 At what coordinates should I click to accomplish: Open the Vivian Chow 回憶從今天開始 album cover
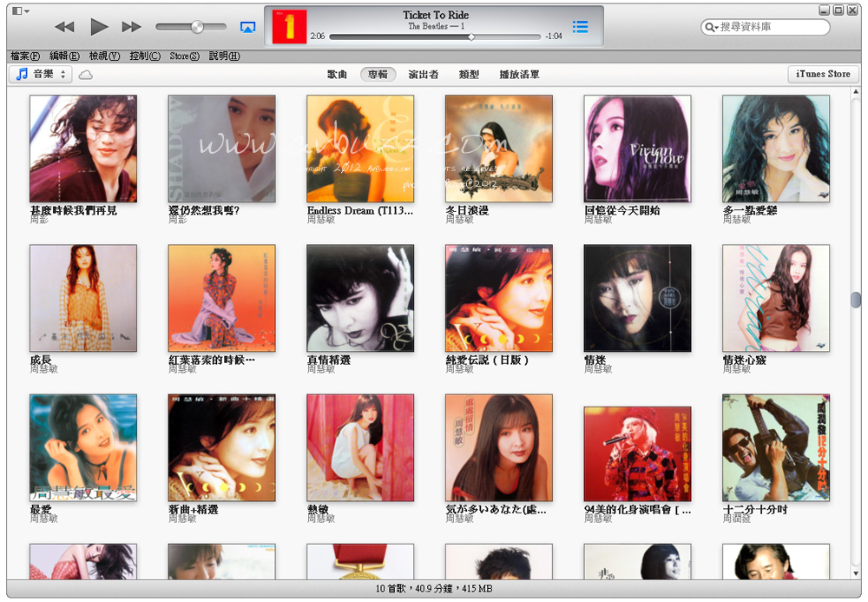tap(637, 149)
